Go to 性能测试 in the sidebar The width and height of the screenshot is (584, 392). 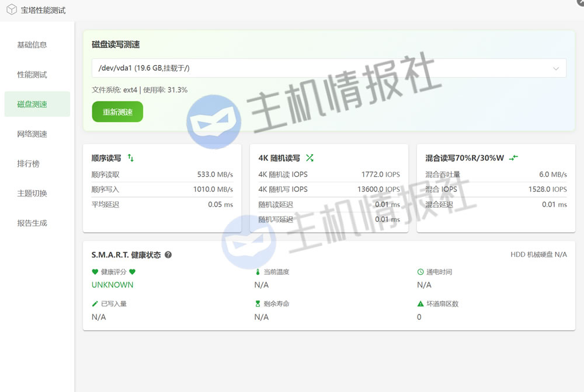pyautogui.click(x=32, y=75)
